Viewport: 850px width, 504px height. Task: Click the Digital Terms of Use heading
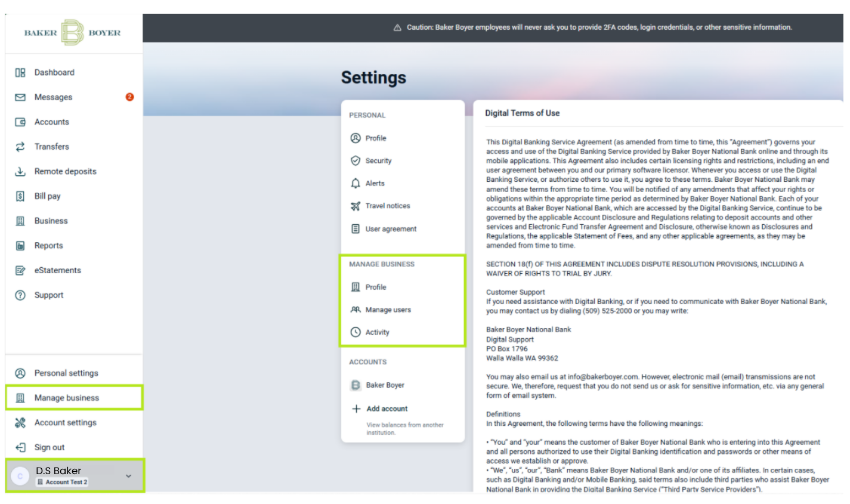click(x=523, y=113)
